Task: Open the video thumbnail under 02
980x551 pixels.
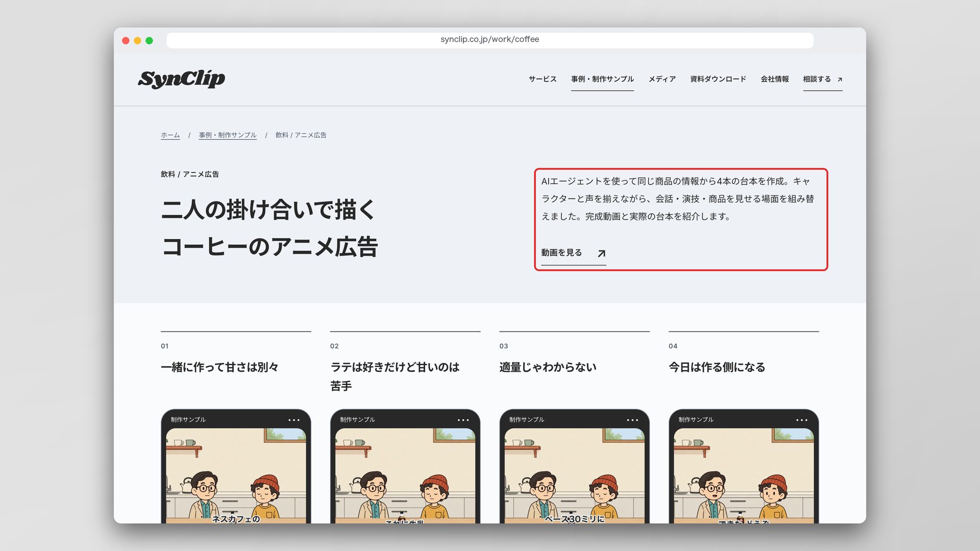Action: pos(405,475)
